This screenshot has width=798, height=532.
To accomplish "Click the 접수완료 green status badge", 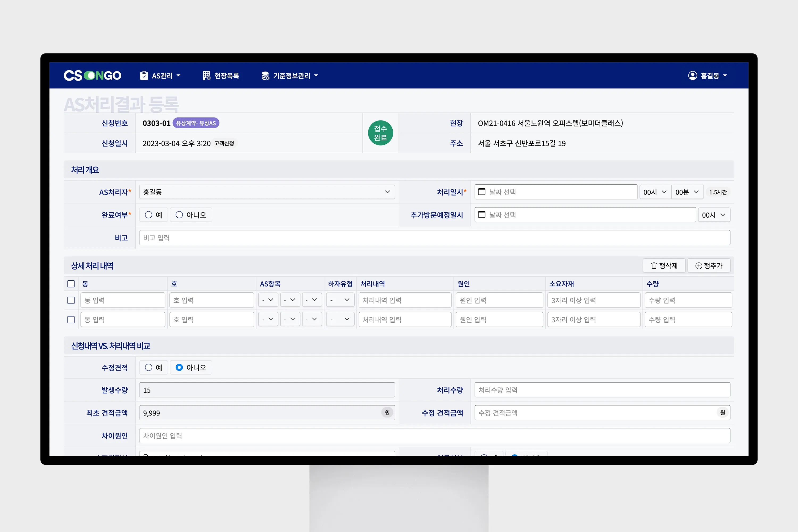I will coord(380,133).
